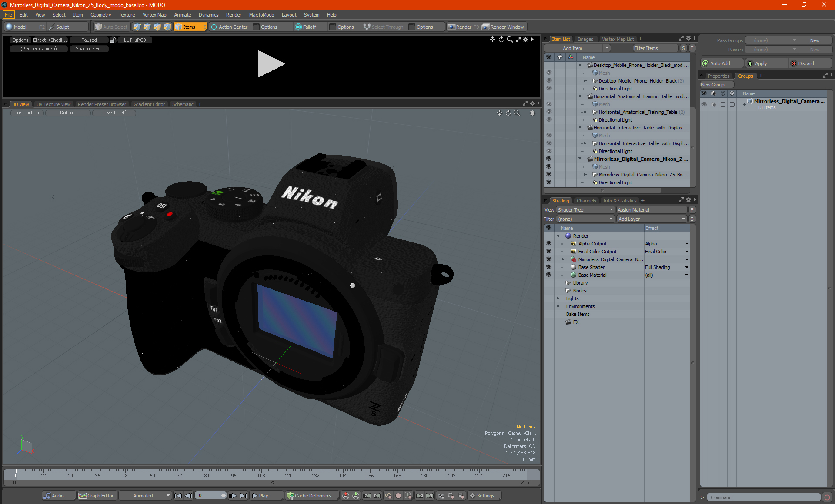Switch to the Schematic tab
This screenshot has height=504, width=835.
point(183,104)
